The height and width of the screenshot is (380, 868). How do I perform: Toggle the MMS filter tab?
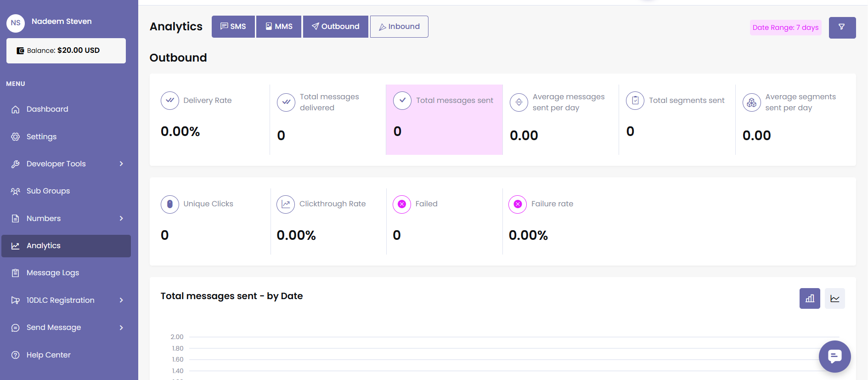(279, 27)
